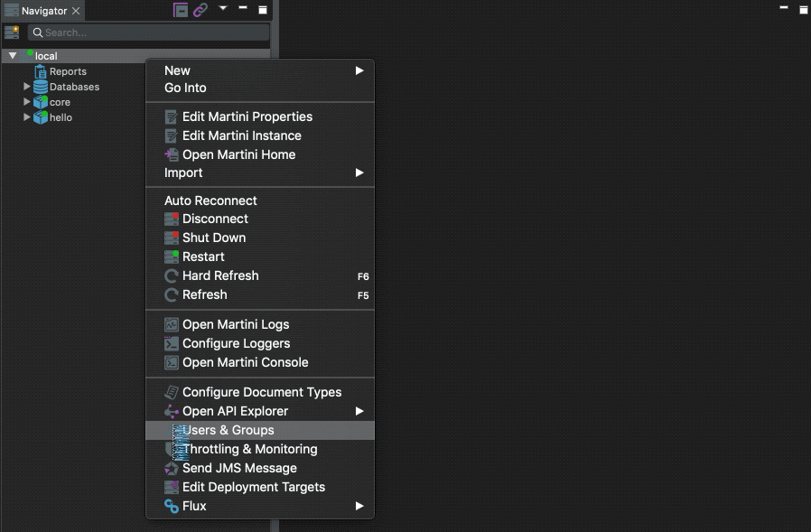Viewport: 811px width, 532px height.
Task: Open the Users & Groups manager
Action: click(227, 430)
